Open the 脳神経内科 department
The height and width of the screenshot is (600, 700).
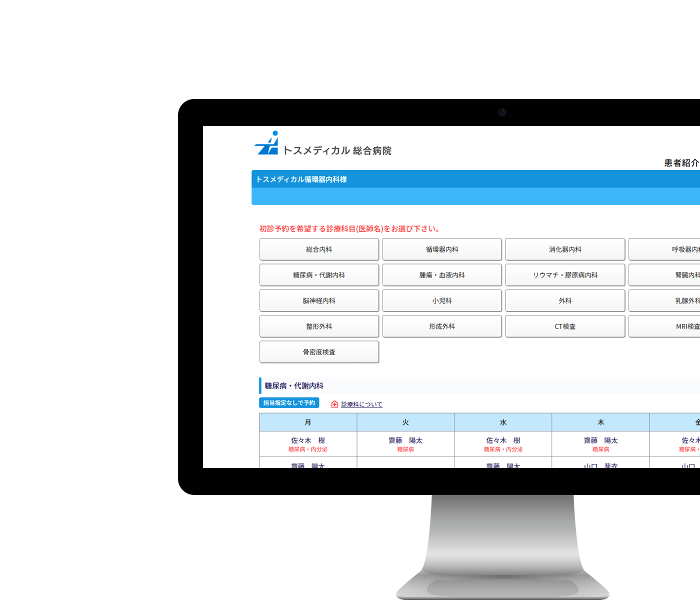[319, 301]
